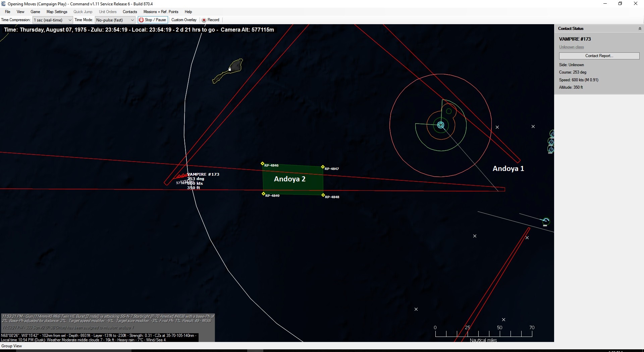Open Missions + Ref. Points menu
The width and height of the screenshot is (644, 352).
[x=161, y=11]
